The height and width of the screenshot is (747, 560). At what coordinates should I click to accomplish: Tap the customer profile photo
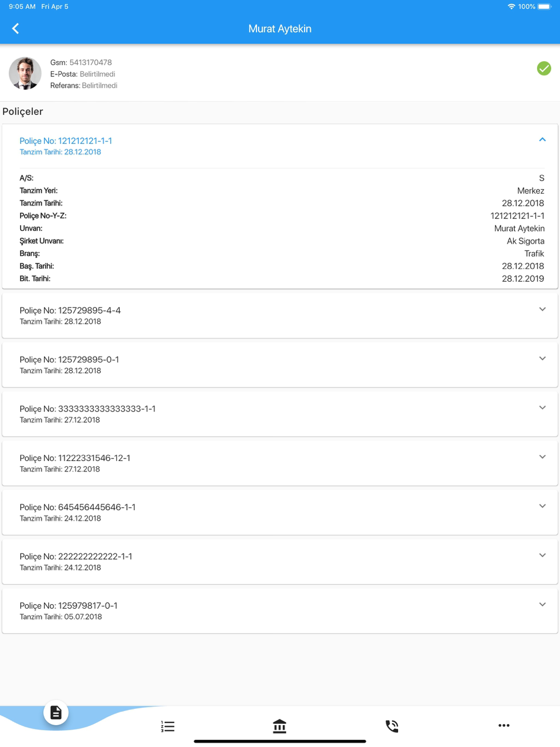click(x=25, y=73)
